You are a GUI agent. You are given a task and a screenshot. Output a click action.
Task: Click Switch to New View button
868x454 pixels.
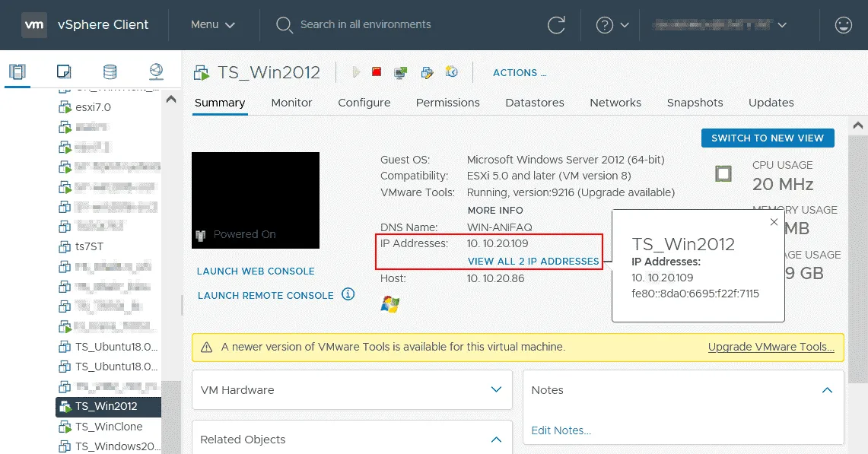click(767, 138)
